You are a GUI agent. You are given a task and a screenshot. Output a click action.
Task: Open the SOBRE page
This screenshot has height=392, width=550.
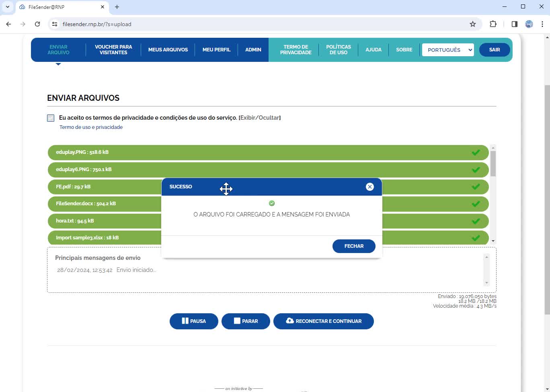(404, 50)
